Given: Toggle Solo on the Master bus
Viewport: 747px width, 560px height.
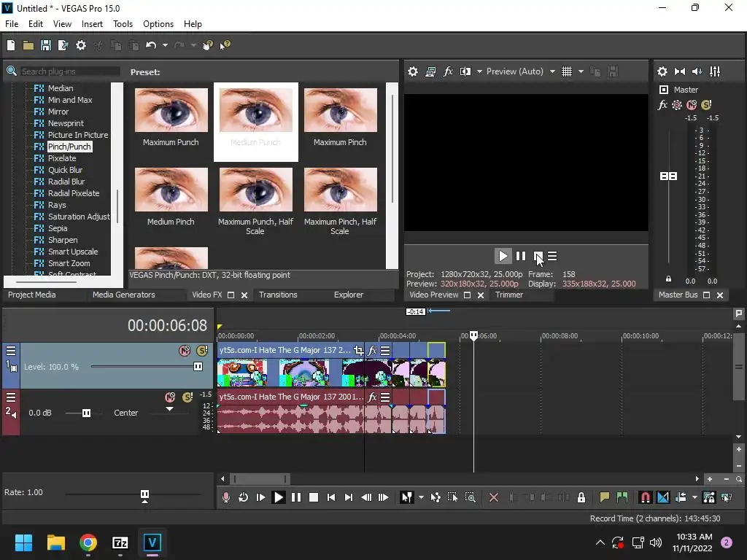Looking at the screenshot, I should pyautogui.click(x=706, y=105).
